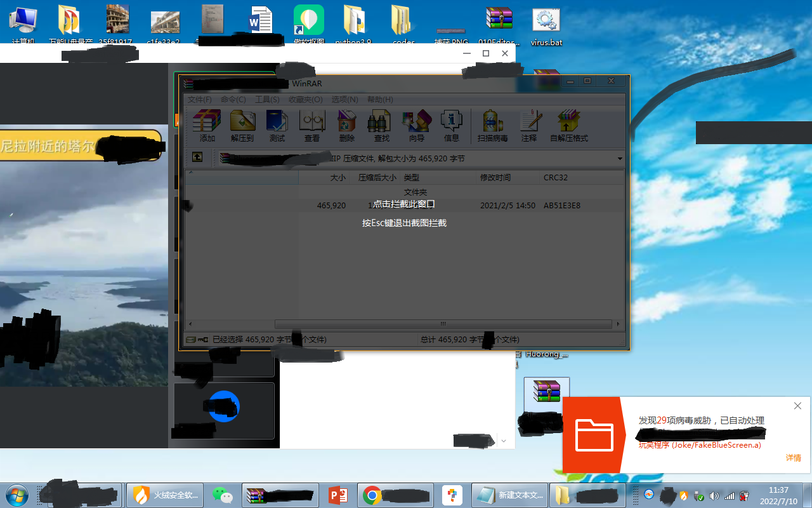Open the Options (选项) menu
Screen dimensions: 812x508
pyautogui.click(x=344, y=100)
